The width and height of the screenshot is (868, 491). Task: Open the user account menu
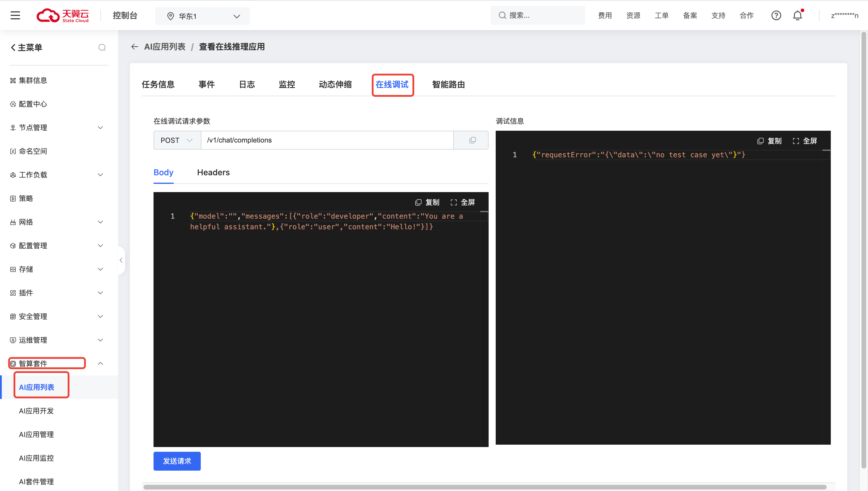pyautogui.click(x=844, y=16)
